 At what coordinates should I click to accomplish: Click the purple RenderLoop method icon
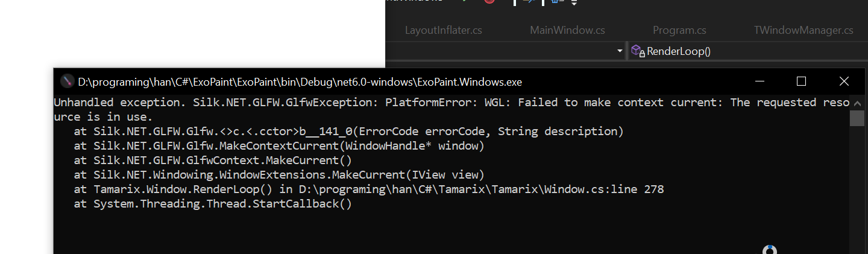[x=638, y=51]
